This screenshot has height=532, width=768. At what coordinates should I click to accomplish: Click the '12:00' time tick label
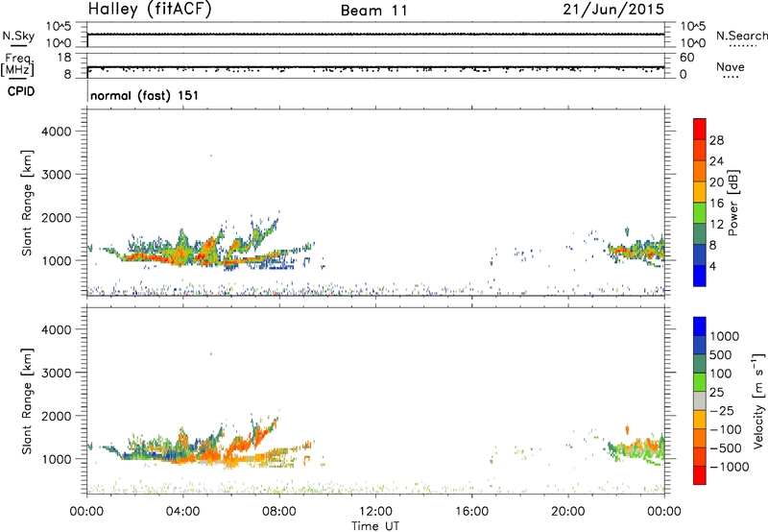click(375, 512)
